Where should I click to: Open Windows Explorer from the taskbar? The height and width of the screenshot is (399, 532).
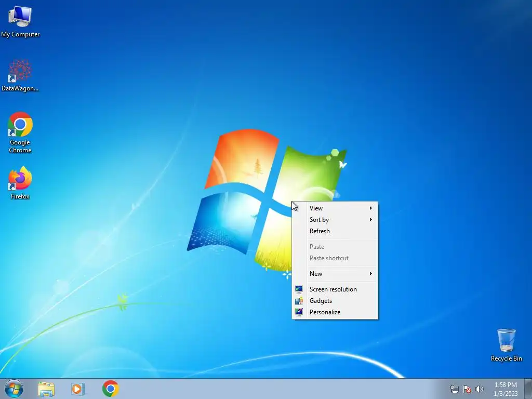(x=46, y=389)
